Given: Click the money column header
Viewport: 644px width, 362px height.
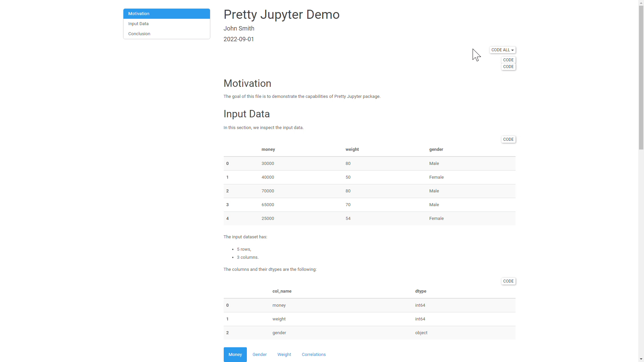Looking at the screenshot, I should 268,149.
